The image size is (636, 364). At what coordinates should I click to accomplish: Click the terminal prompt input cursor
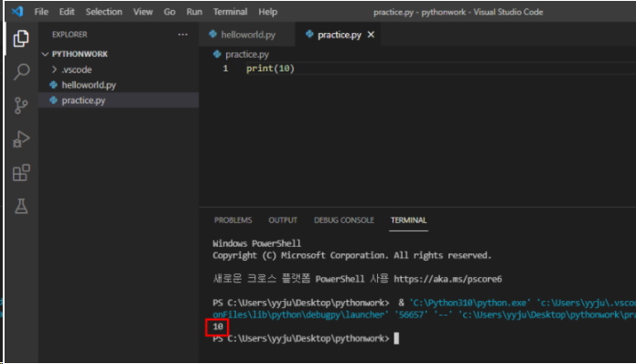396,338
